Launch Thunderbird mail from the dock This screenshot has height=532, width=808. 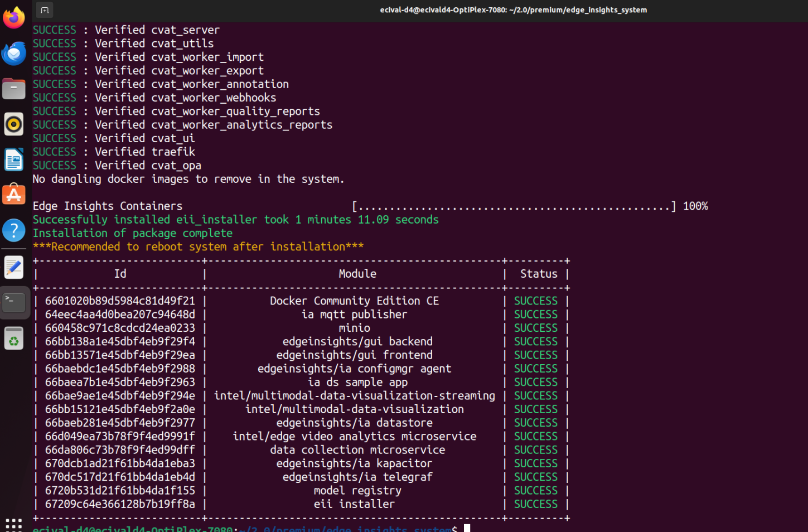tap(14, 54)
